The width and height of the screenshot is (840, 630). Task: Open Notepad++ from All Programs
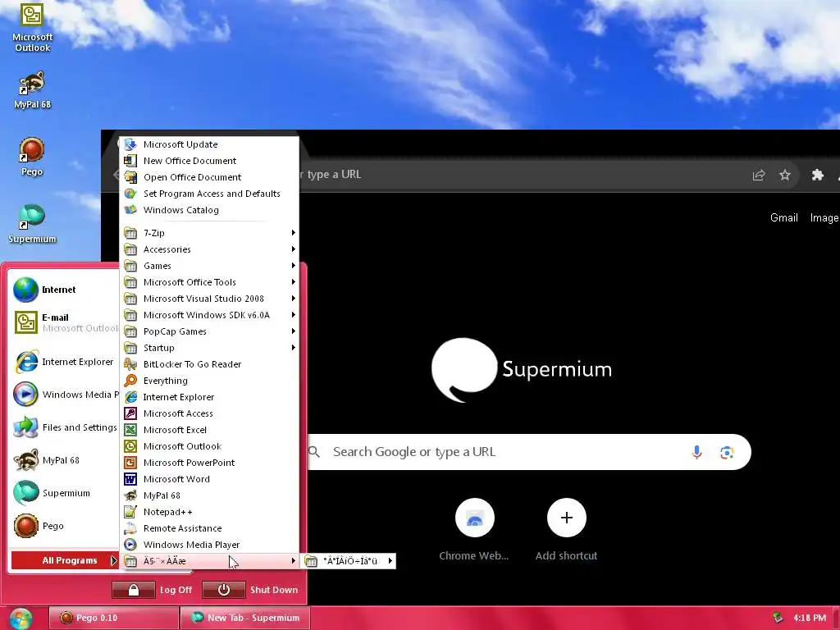tap(209, 512)
